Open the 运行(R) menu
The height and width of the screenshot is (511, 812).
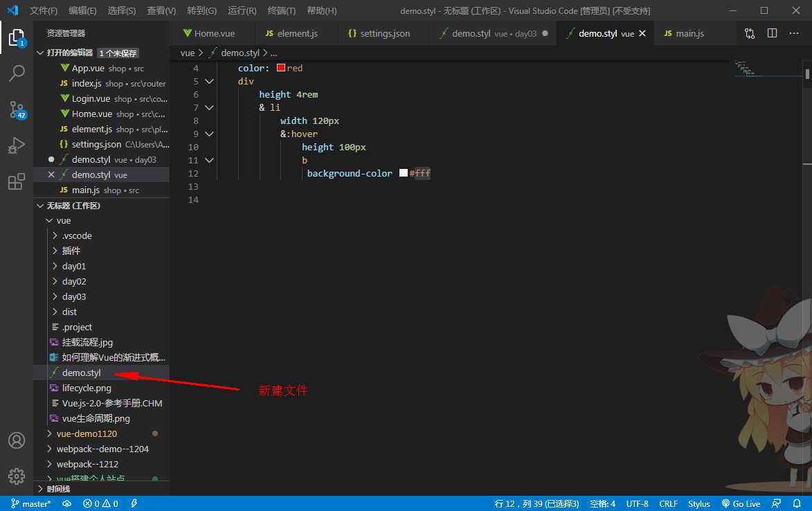coord(242,10)
